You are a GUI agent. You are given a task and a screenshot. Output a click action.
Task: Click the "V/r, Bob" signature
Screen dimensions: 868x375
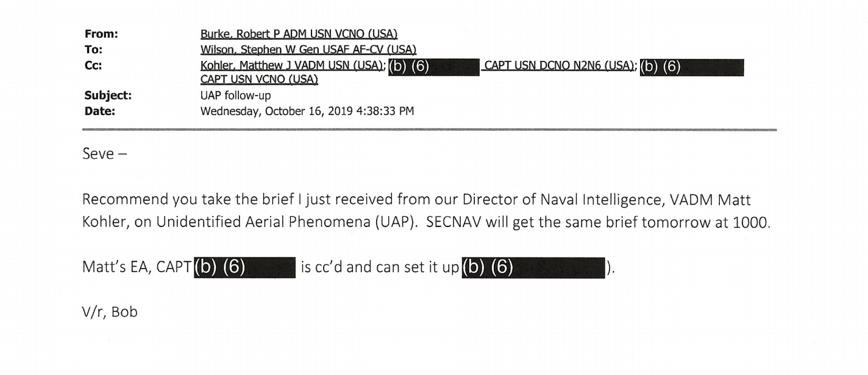tap(110, 312)
